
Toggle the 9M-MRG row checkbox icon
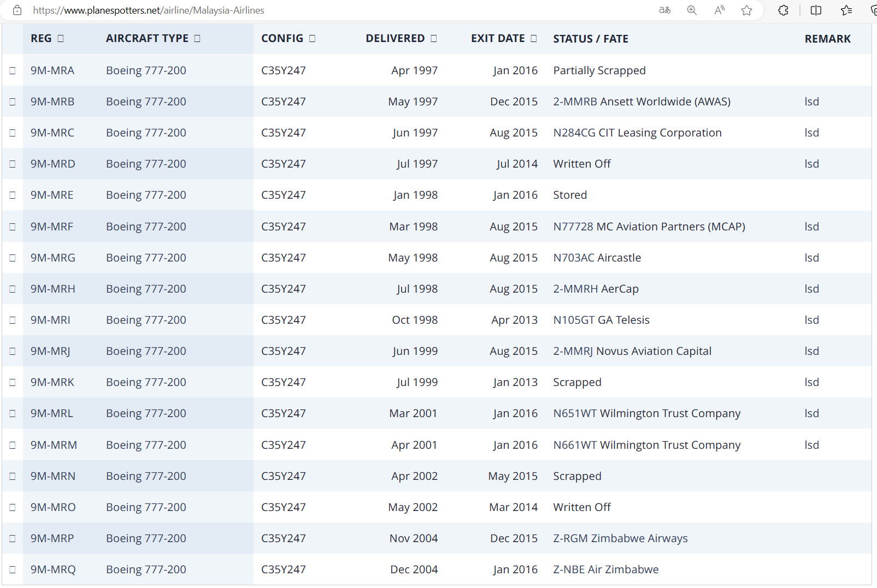(x=13, y=258)
